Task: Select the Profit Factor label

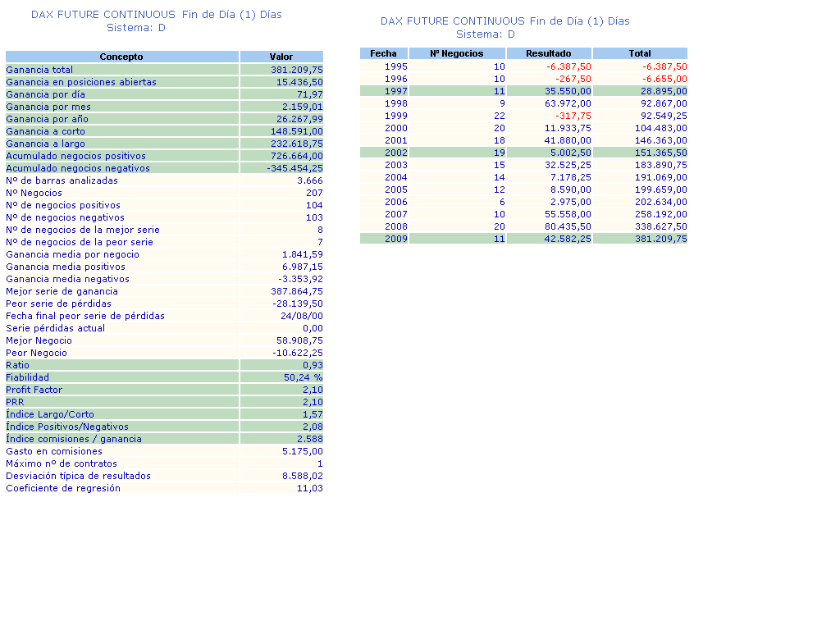Action: 34,390
